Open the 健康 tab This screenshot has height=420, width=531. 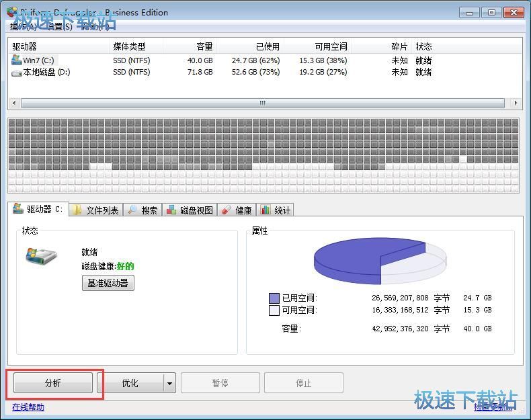pos(237,210)
